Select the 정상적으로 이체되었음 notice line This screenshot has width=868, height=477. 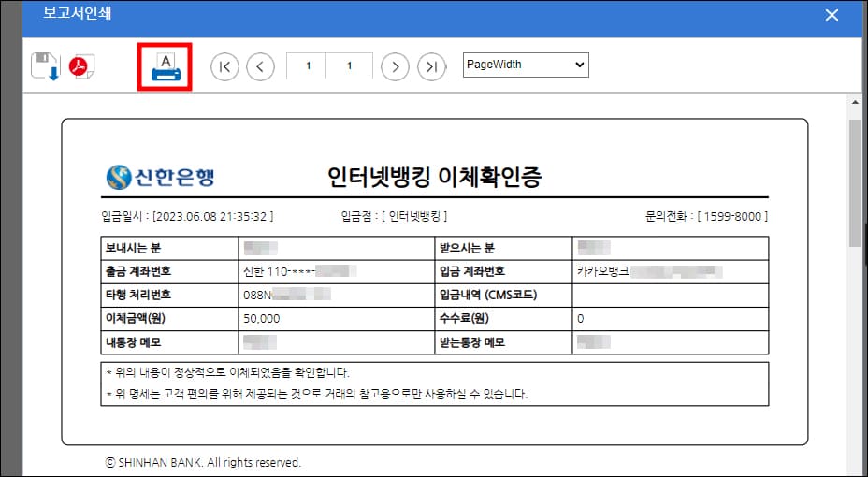227,372
